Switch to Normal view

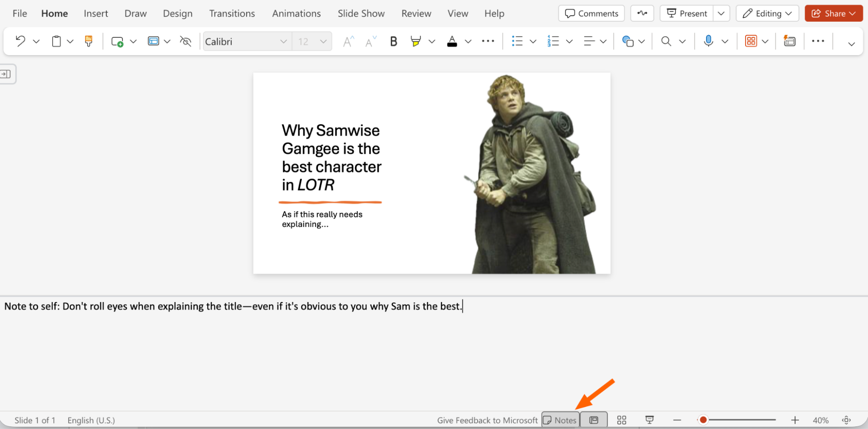coord(594,420)
